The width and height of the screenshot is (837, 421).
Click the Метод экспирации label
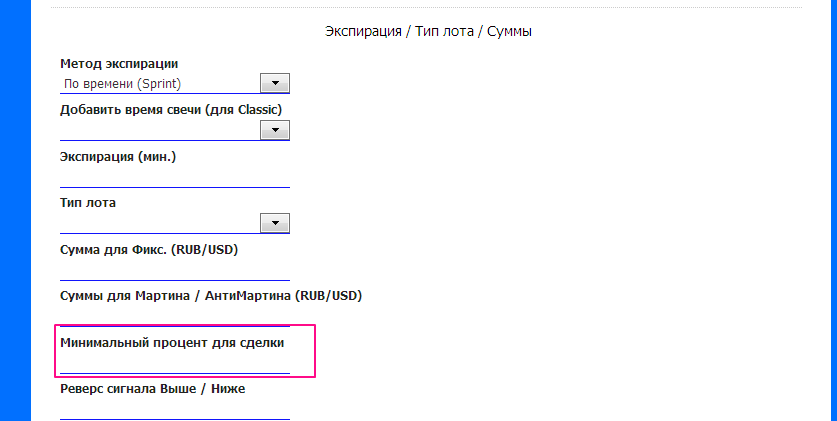pos(119,63)
